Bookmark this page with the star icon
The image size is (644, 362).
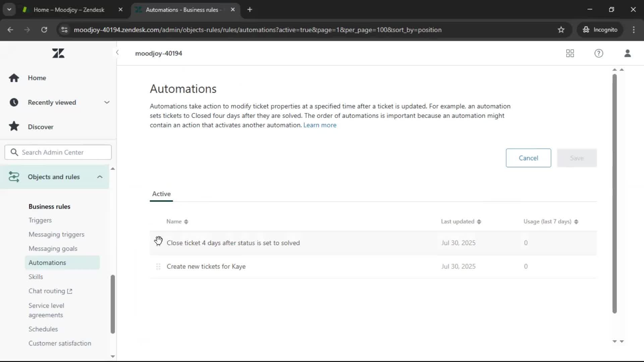click(561, 30)
